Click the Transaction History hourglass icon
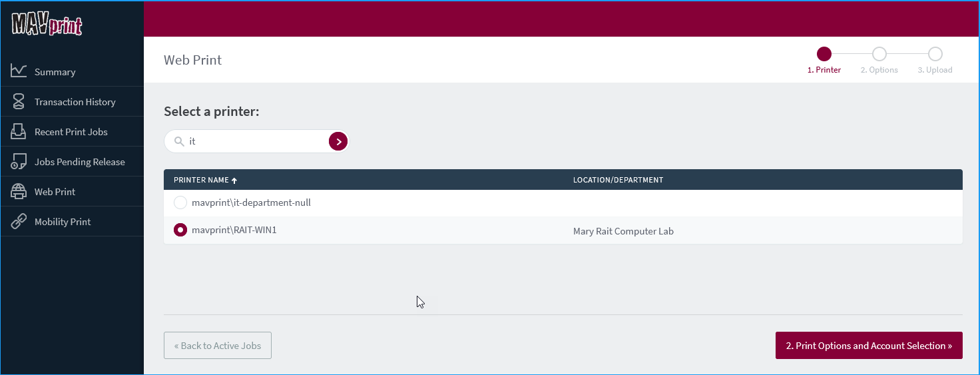 (x=19, y=101)
